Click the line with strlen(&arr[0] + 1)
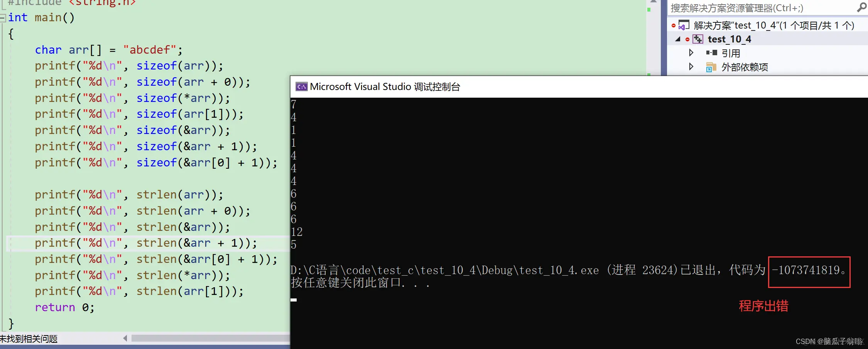This screenshot has width=868, height=349. (156, 259)
